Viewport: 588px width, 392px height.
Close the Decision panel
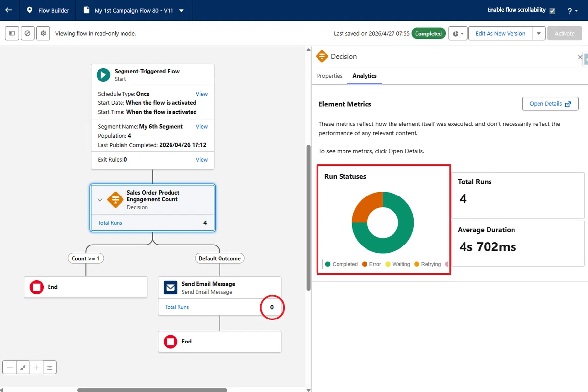pyautogui.click(x=580, y=57)
